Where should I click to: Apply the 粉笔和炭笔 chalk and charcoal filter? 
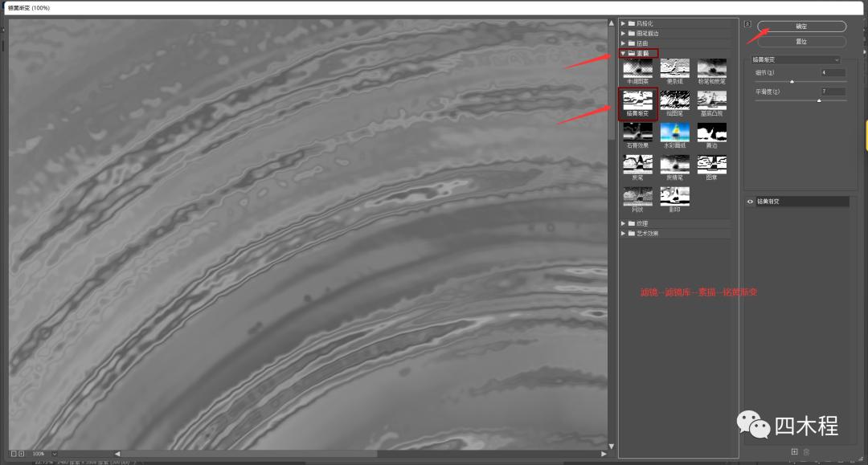[711, 68]
